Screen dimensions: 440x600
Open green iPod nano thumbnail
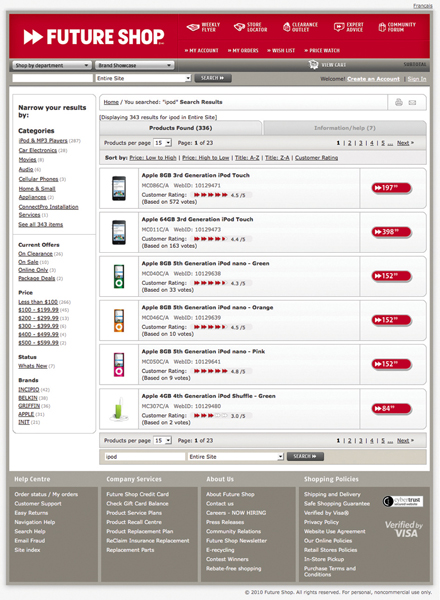point(119,276)
